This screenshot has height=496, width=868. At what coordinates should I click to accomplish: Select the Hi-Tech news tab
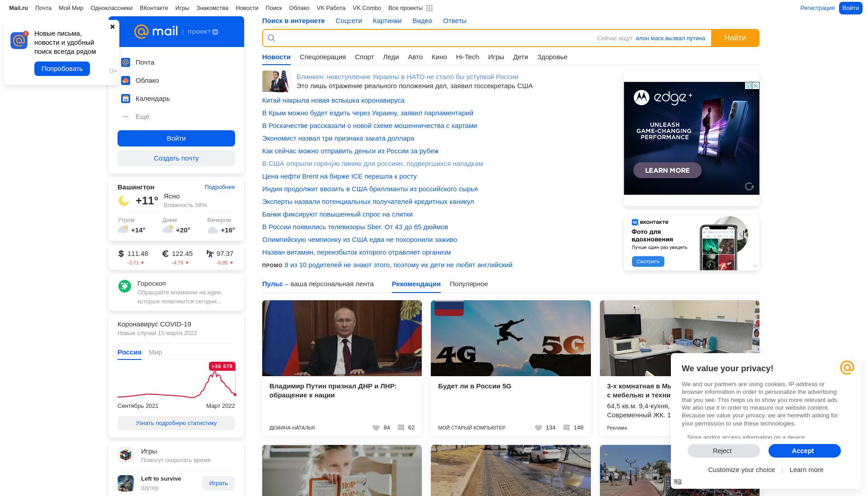pyautogui.click(x=467, y=57)
